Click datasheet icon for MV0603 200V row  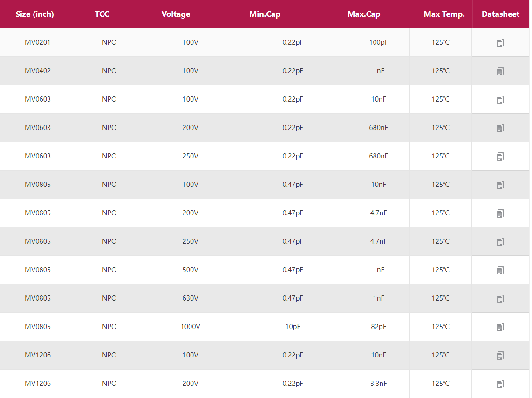pyautogui.click(x=500, y=128)
